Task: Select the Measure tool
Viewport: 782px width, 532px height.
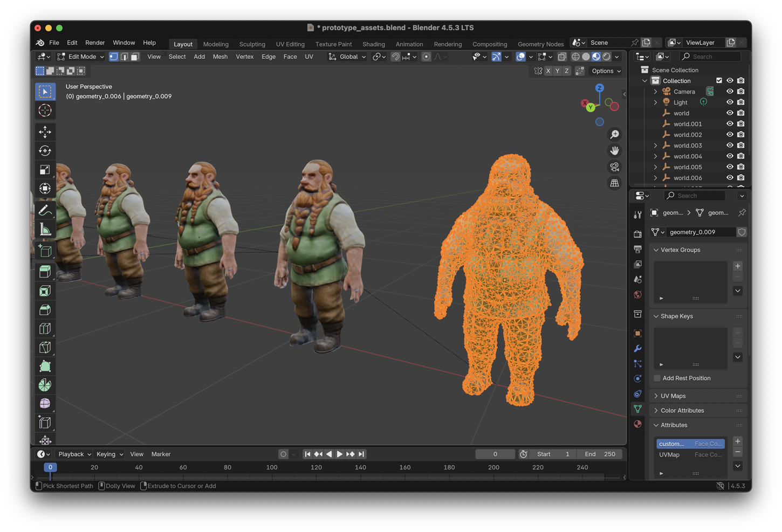Action: pos(45,230)
